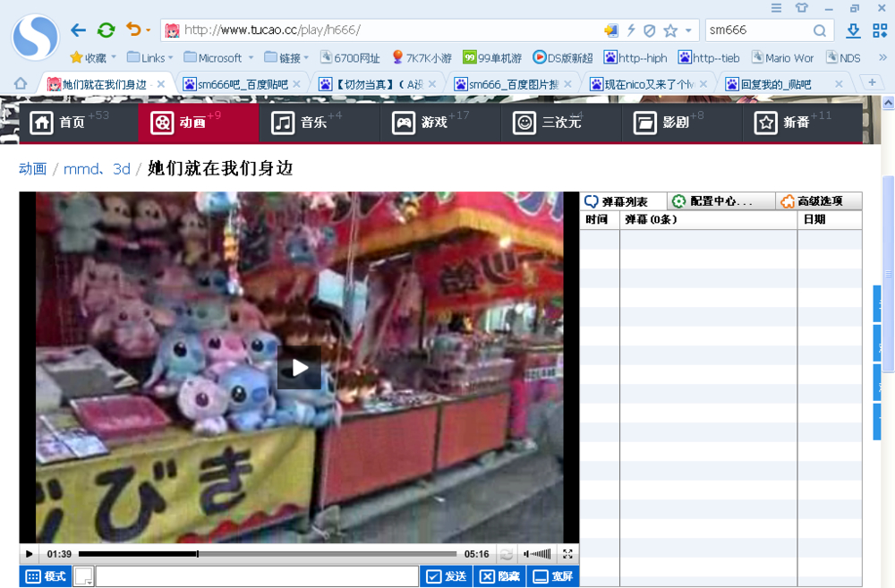
Task: Select the 高级选项 tab
Action: [x=818, y=201]
